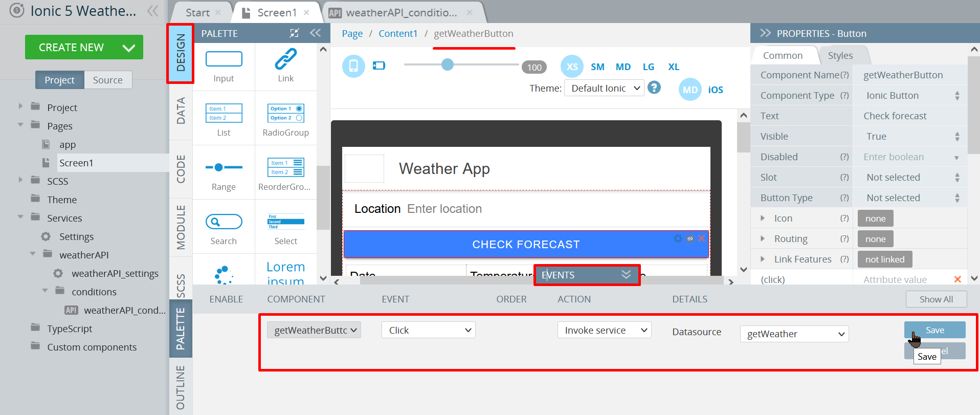
Task: Click Check Forecast button on canvas
Action: [526, 244]
